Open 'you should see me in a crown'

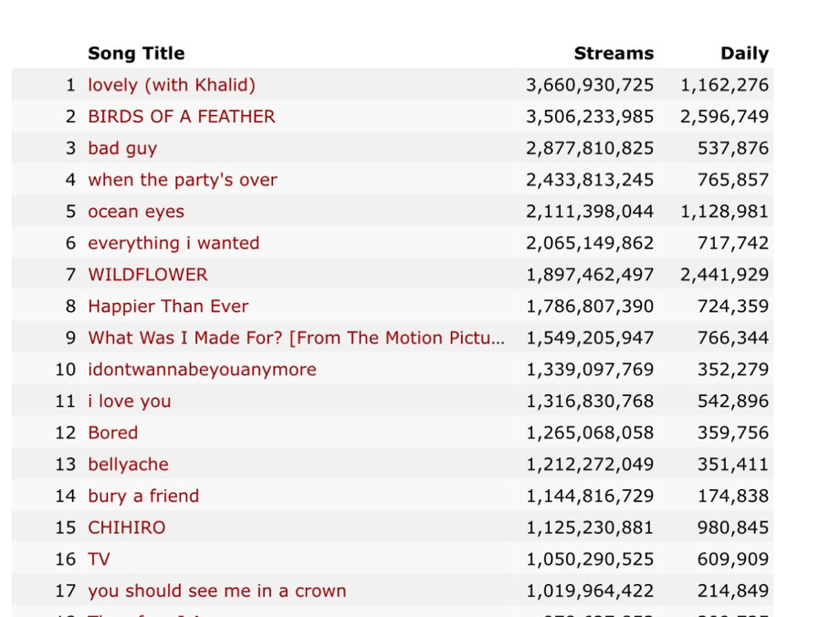(216, 591)
